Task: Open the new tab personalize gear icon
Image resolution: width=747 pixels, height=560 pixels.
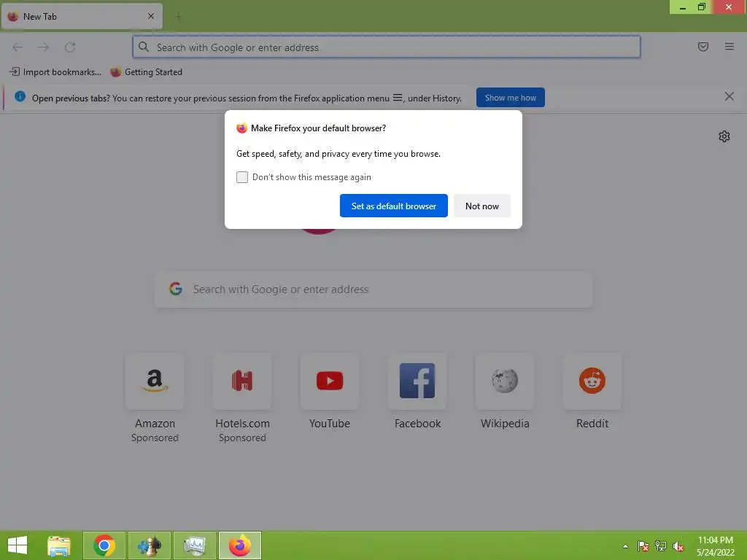Action: coord(724,136)
